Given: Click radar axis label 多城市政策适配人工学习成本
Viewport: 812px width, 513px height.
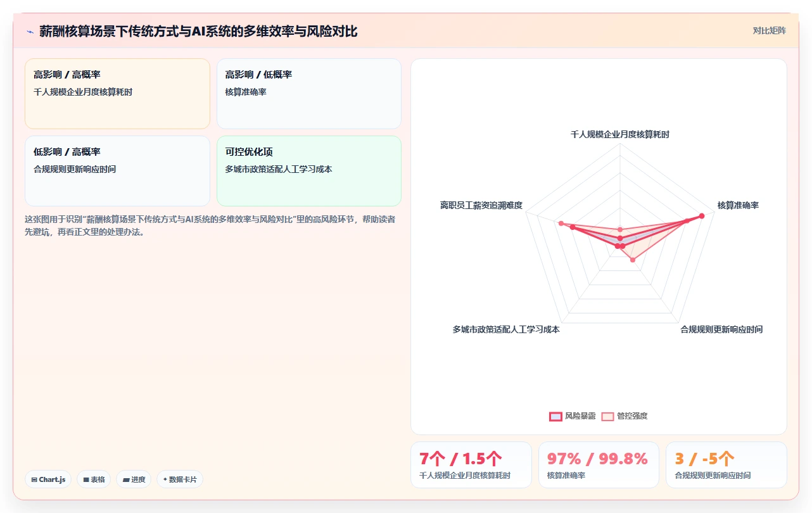Looking at the screenshot, I should click(506, 329).
